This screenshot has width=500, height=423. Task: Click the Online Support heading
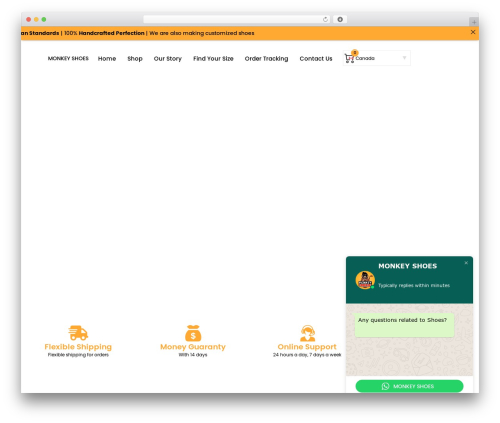(x=307, y=347)
